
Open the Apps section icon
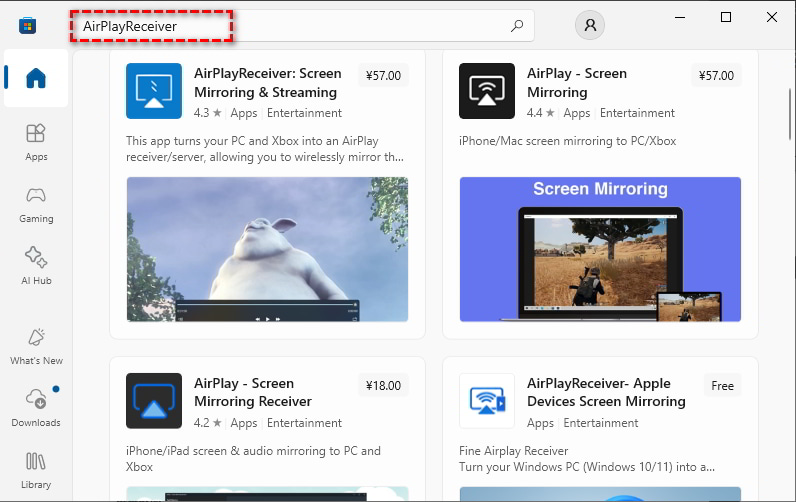pos(36,133)
